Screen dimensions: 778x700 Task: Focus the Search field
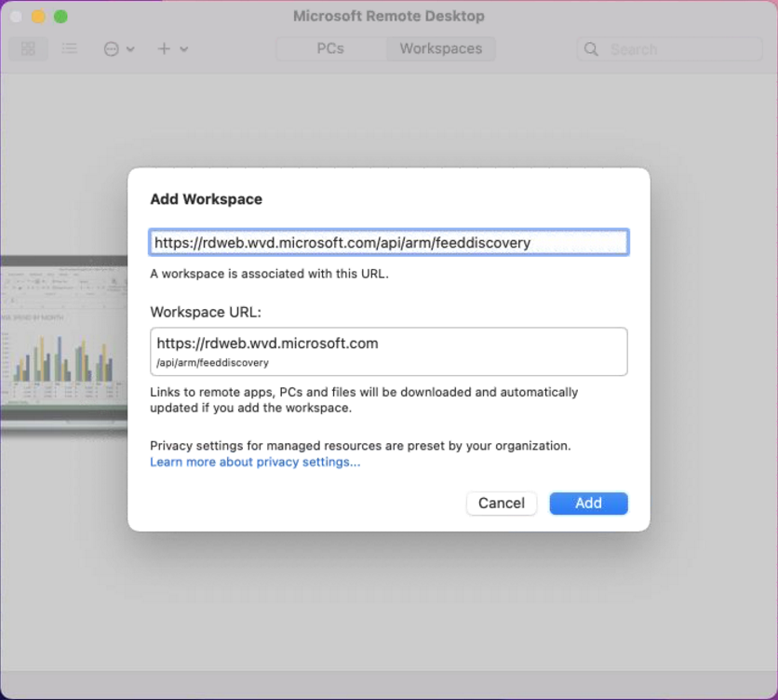[669, 49]
